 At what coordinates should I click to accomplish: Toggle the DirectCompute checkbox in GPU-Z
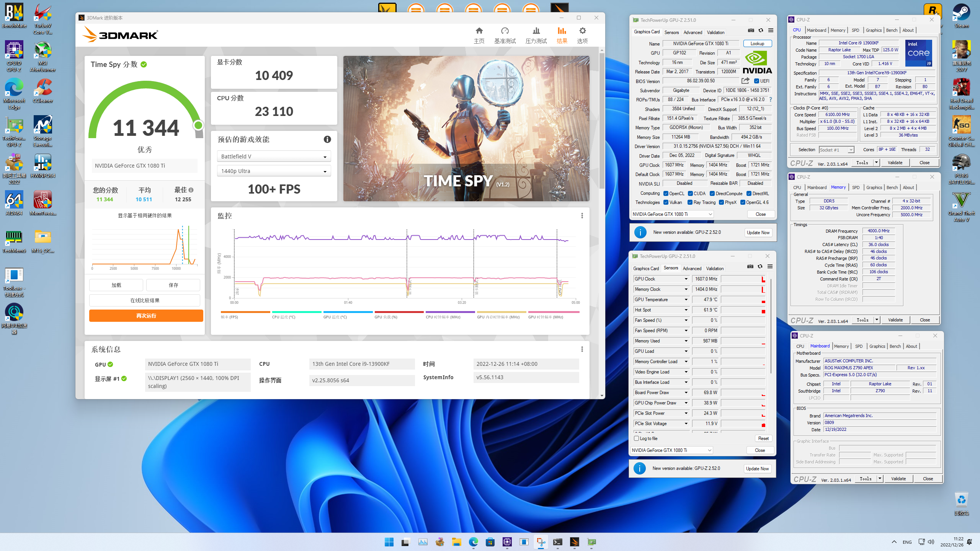click(x=712, y=194)
